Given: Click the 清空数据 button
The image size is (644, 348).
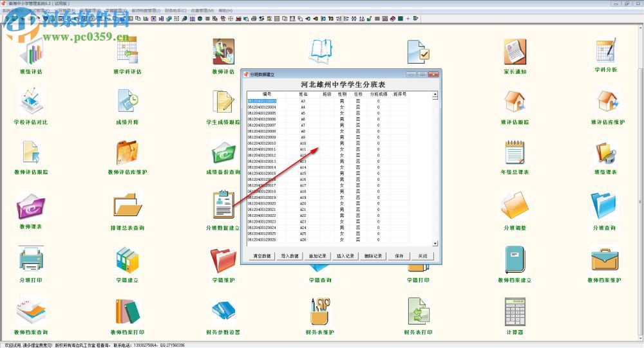Looking at the screenshot, I should (262, 256).
